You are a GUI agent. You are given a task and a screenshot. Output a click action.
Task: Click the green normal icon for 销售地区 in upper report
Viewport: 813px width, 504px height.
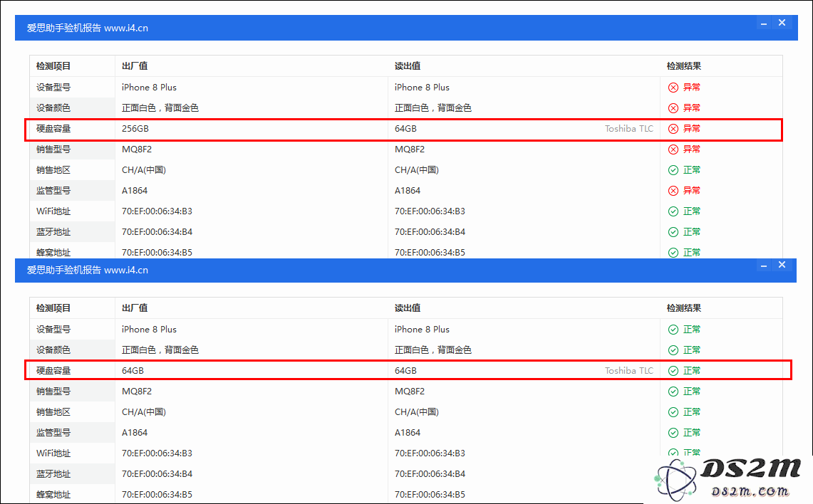[673, 170]
